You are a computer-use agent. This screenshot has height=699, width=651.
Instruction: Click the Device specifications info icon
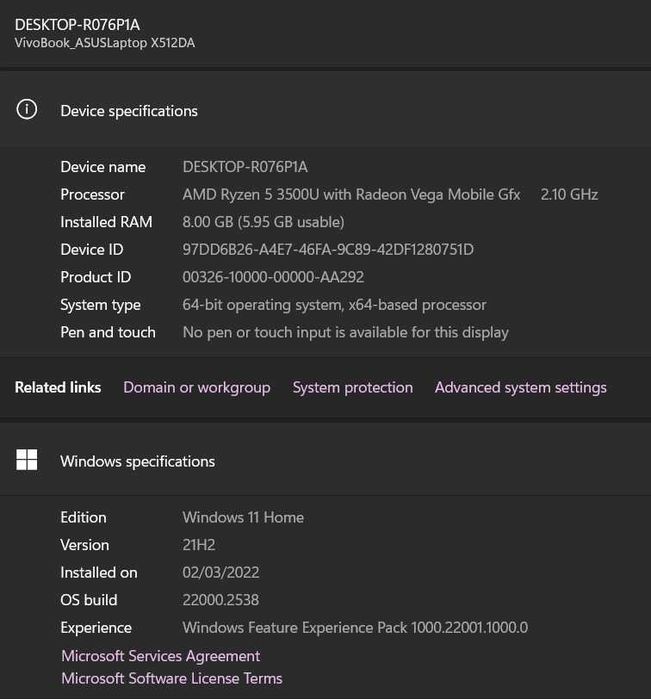tap(27, 109)
